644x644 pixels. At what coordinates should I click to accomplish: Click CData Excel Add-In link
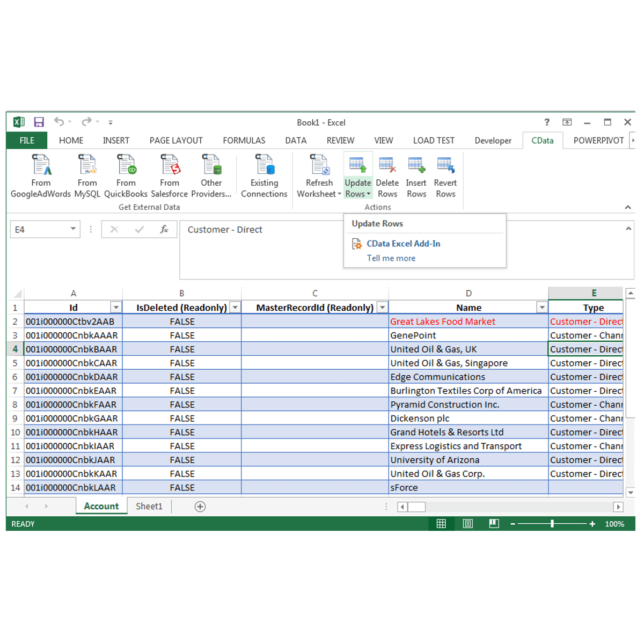coord(404,244)
